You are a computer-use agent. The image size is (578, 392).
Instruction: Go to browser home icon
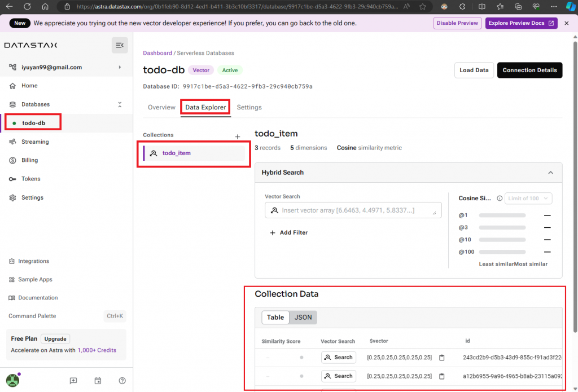click(45, 6)
